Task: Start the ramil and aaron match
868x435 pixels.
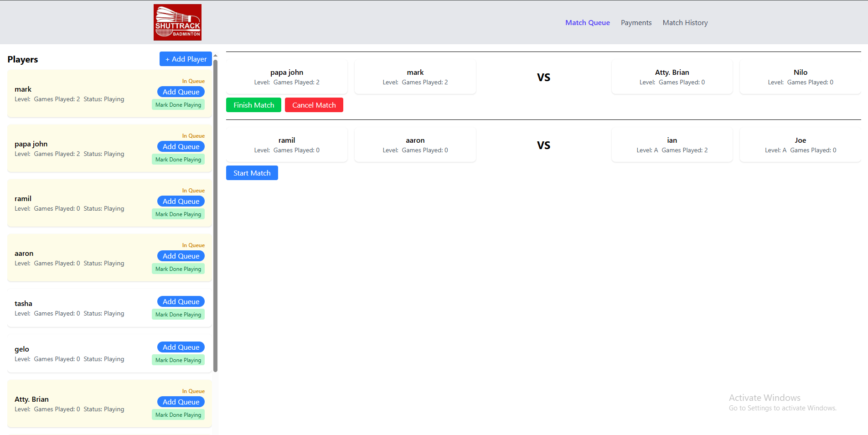Action: 252,173
